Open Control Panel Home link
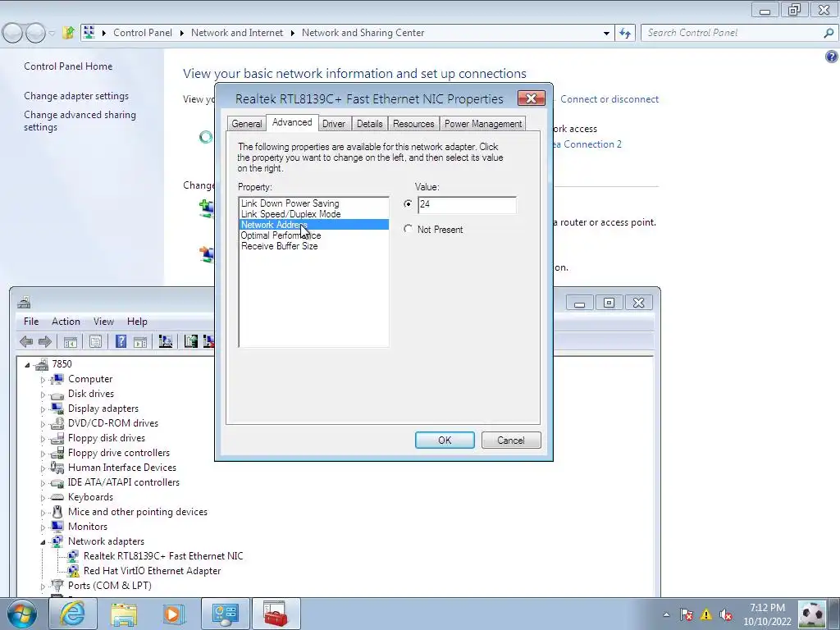 68,66
